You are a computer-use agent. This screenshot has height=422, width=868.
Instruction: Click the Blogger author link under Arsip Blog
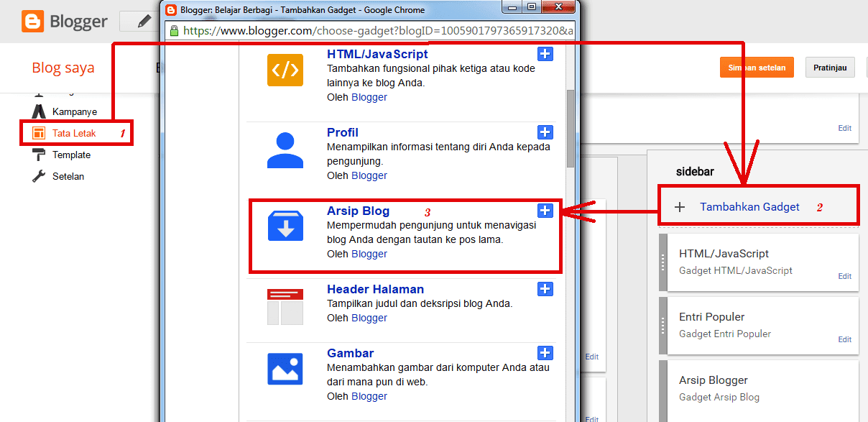tap(369, 254)
